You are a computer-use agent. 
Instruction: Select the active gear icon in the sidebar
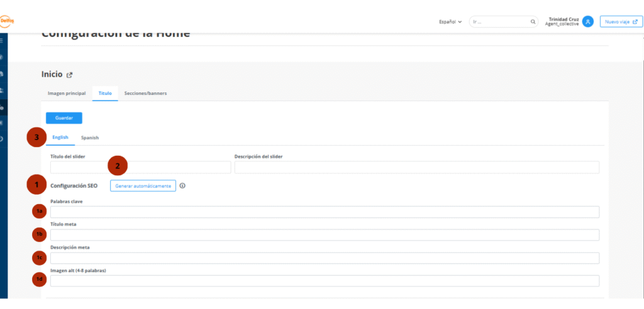pos(3,107)
